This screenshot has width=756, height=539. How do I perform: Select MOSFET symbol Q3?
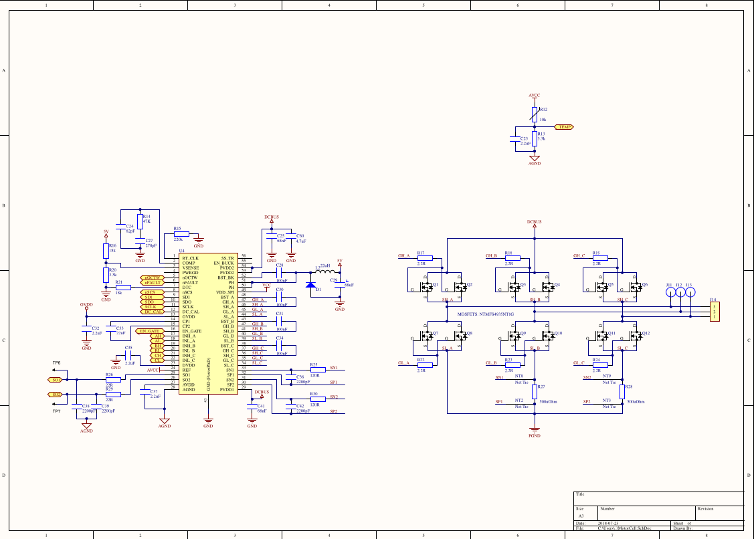click(514, 286)
